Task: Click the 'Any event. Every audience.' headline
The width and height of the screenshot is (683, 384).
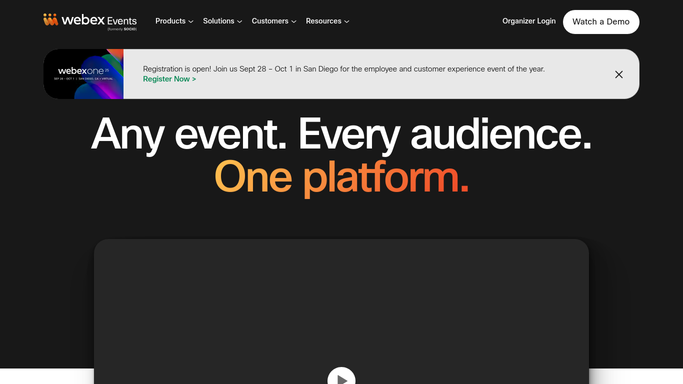Action: [x=342, y=135]
